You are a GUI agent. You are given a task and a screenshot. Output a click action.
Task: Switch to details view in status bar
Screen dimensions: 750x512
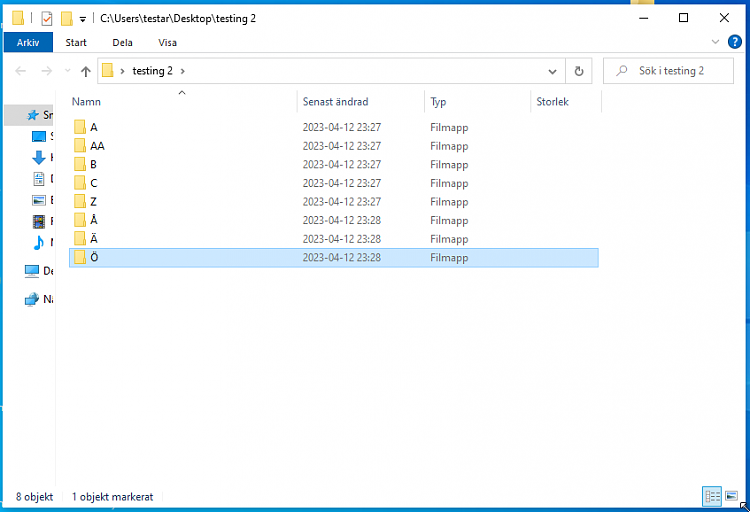coord(712,496)
